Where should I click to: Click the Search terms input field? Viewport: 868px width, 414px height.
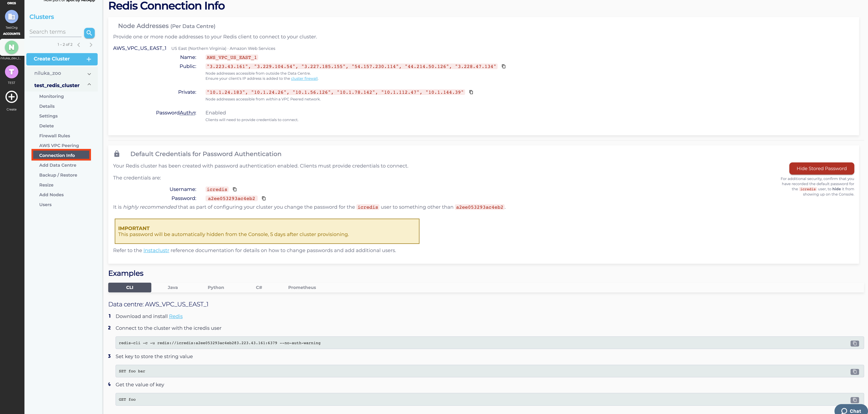pyautogui.click(x=55, y=32)
